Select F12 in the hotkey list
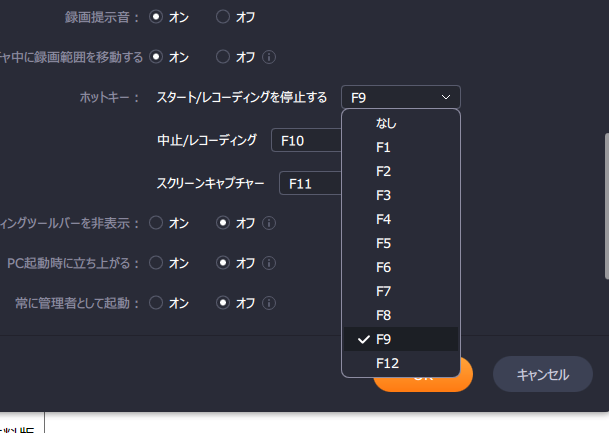Viewport: 609px width, 433px height. click(x=401, y=363)
